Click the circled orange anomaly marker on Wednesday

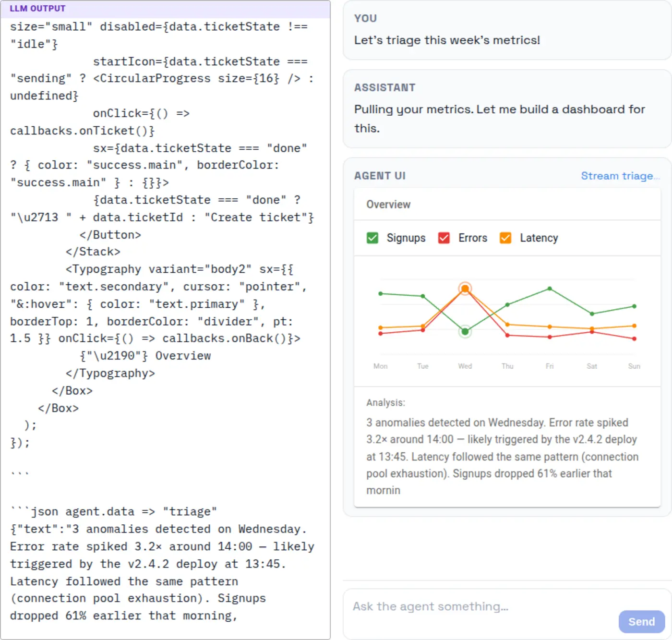pos(465,288)
